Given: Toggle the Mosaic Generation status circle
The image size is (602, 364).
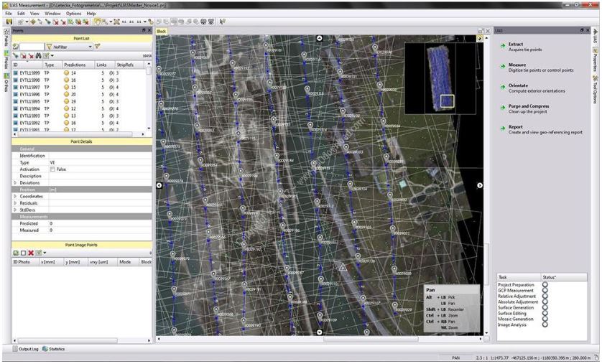Looking at the screenshot, I should click(544, 318).
